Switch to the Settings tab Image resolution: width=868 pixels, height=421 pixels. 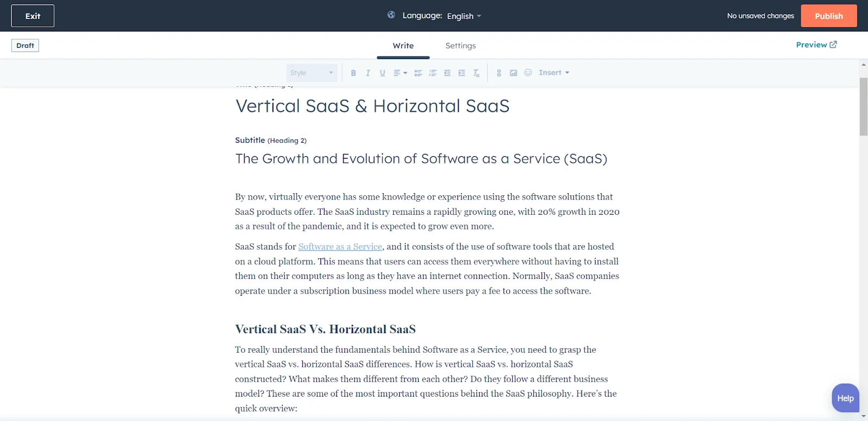click(461, 46)
